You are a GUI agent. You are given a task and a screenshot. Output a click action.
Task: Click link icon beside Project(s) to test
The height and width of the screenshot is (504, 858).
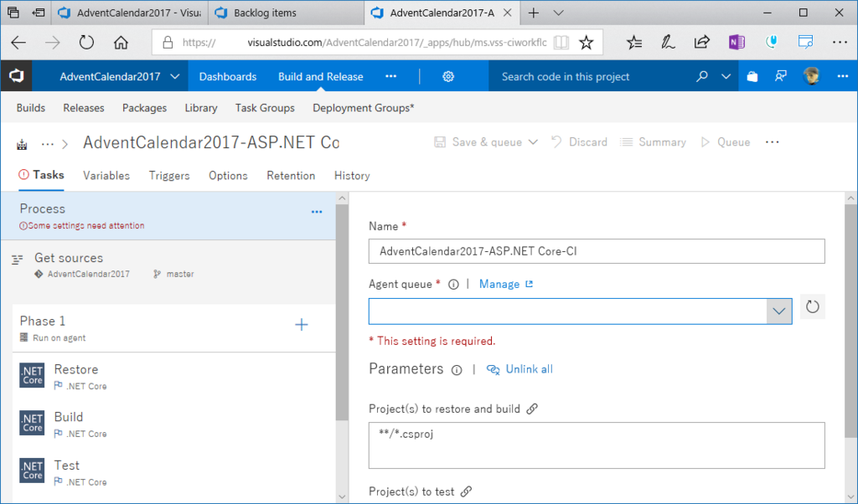(x=466, y=491)
